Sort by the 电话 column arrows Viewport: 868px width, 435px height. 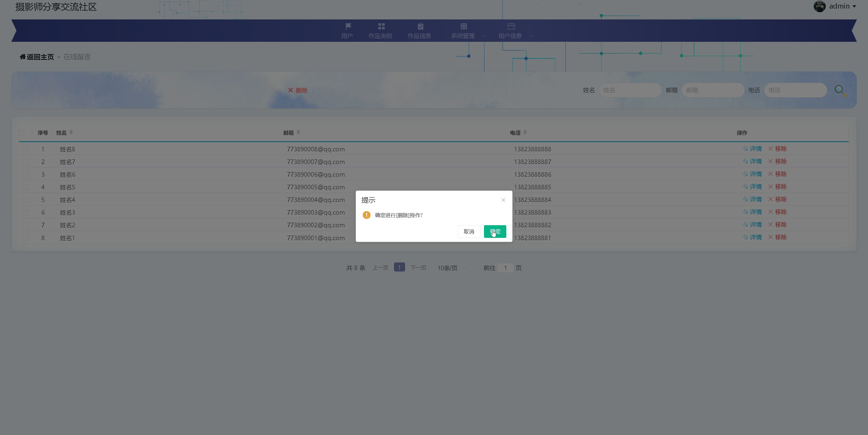click(525, 132)
